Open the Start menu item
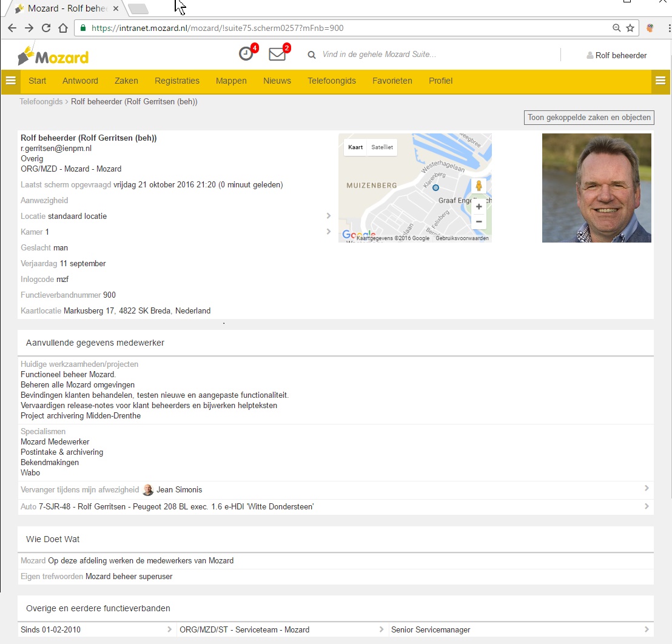Viewport: 672px width, 644px height. tap(37, 81)
